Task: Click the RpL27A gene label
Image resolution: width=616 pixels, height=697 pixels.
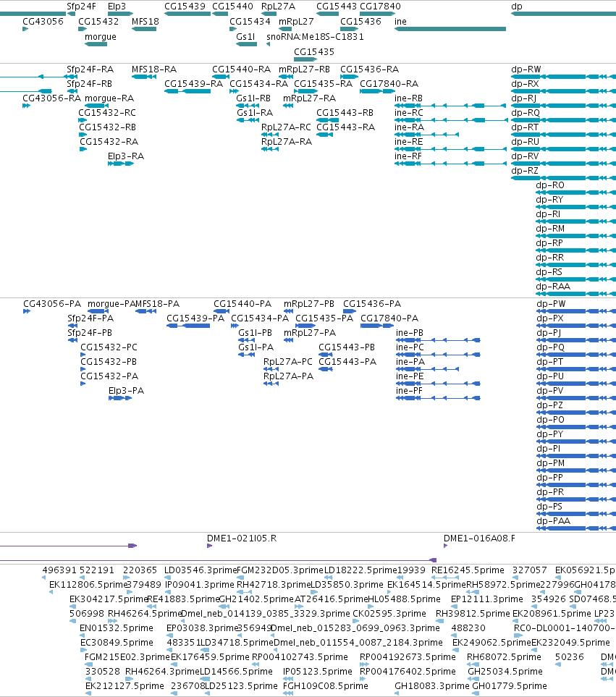Action: click(x=278, y=7)
